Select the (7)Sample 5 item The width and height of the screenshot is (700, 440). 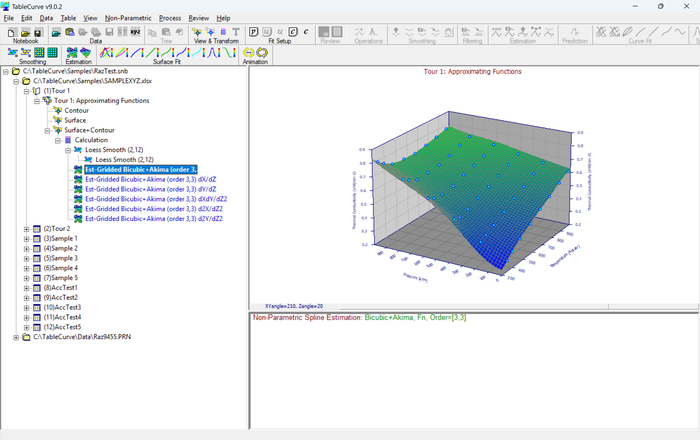click(x=60, y=278)
